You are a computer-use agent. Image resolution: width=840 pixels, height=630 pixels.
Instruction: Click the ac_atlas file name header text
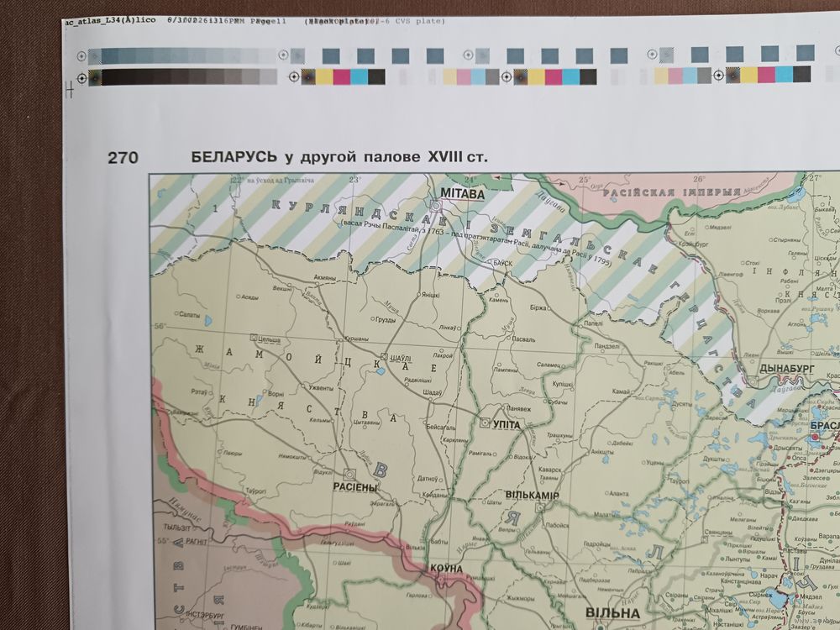99,20
